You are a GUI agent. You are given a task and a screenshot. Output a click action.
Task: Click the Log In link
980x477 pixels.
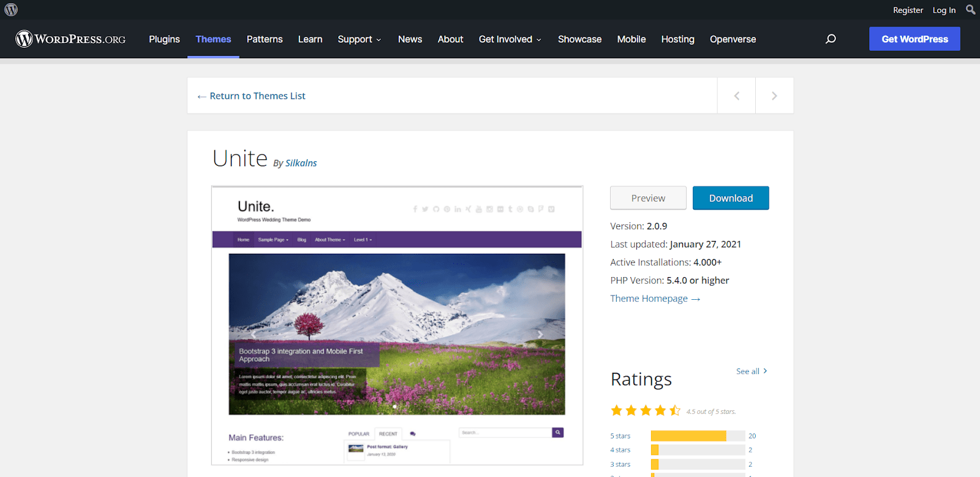944,10
